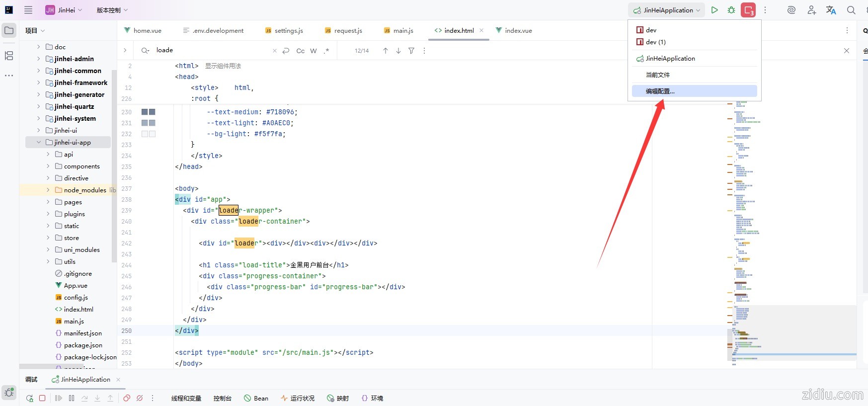This screenshot has width=868, height=406.
Task: Click the Step Out debug button
Action: (110, 398)
